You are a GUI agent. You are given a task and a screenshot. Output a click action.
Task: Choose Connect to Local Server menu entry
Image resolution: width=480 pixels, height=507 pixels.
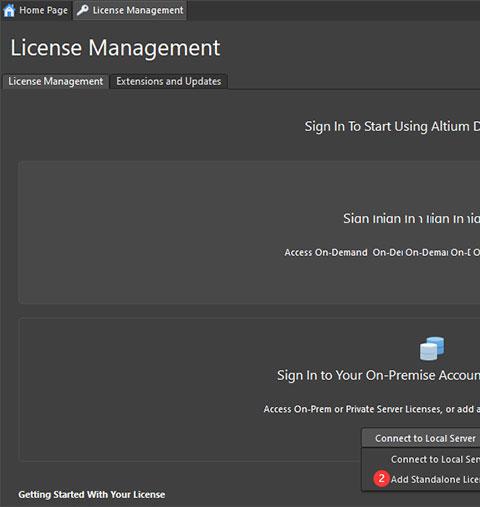(x=435, y=459)
